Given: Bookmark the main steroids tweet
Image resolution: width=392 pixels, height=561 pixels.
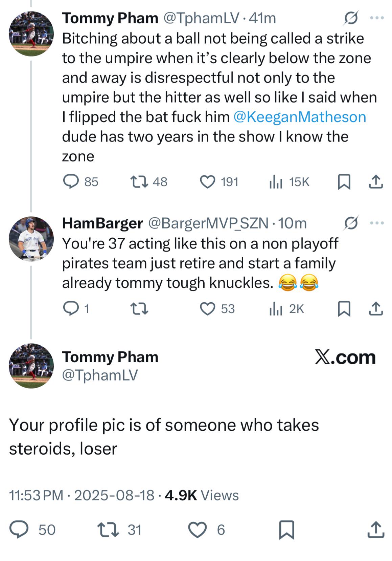Looking at the screenshot, I should [286, 530].
